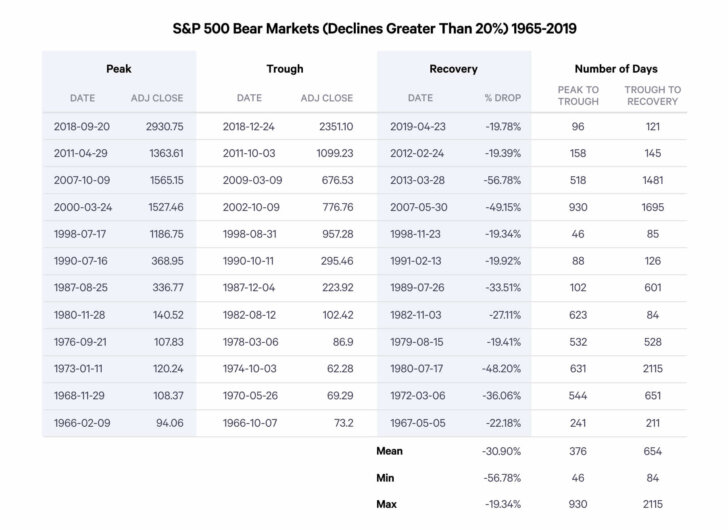The image size is (728, 530).
Task: Click the Max row label
Action: coord(387,505)
